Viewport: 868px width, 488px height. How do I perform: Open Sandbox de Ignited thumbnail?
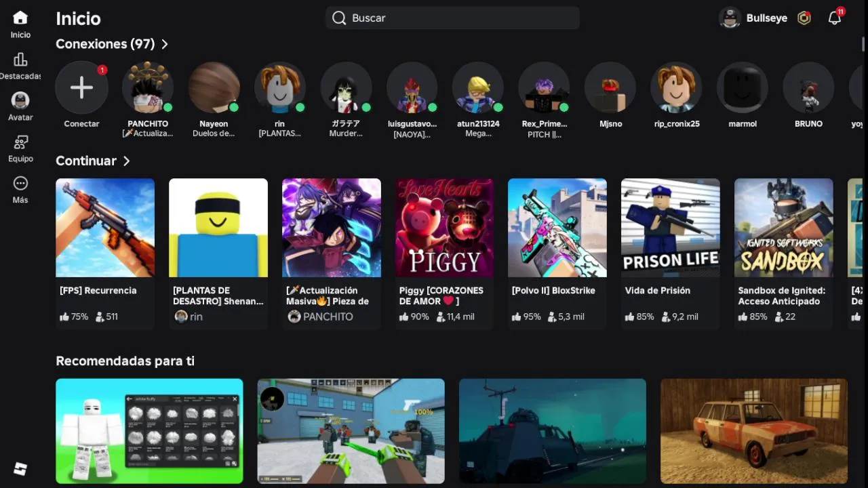pos(784,228)
